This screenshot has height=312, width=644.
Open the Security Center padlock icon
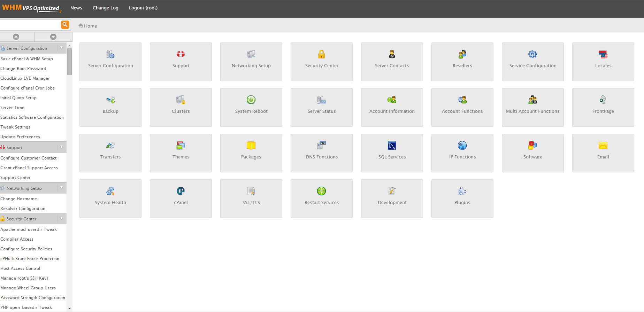tap(321, 54)
